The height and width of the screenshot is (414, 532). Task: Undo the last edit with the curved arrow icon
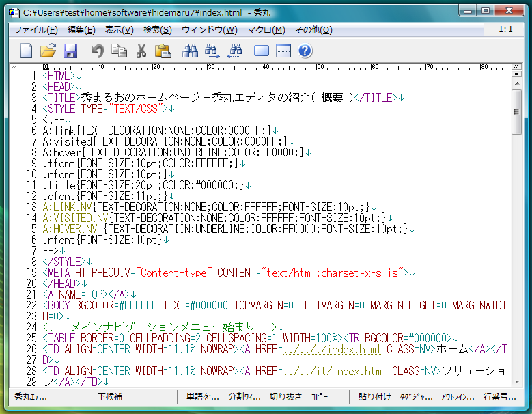tap(98, 51)
